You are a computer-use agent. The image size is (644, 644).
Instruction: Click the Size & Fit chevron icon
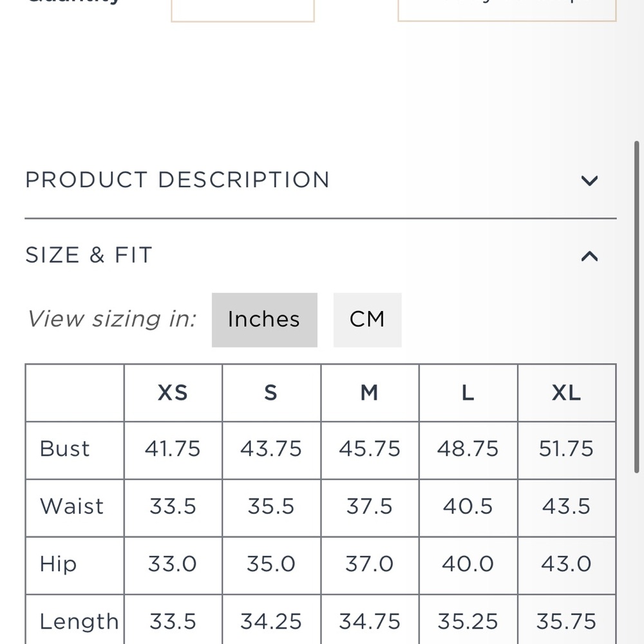coord(589,256)
